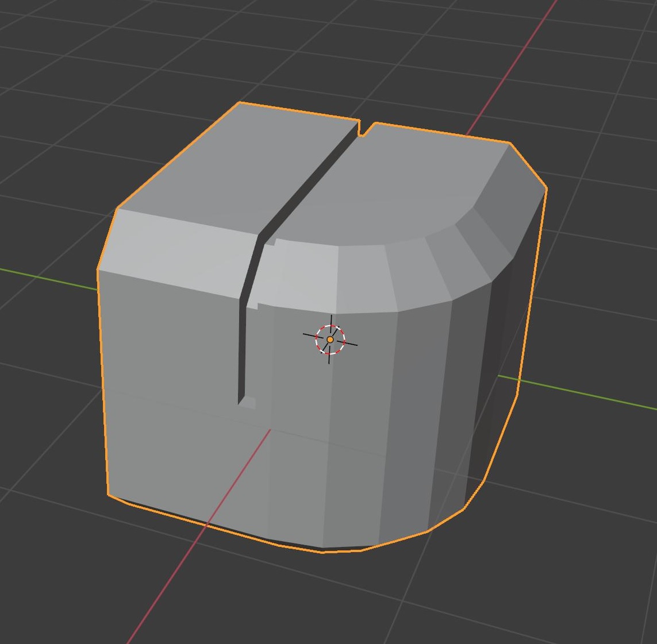Screen dimensions: 657x644
Task: Click the 3D cursor crosshair on the mesh
Action: [x=330, y=340]
